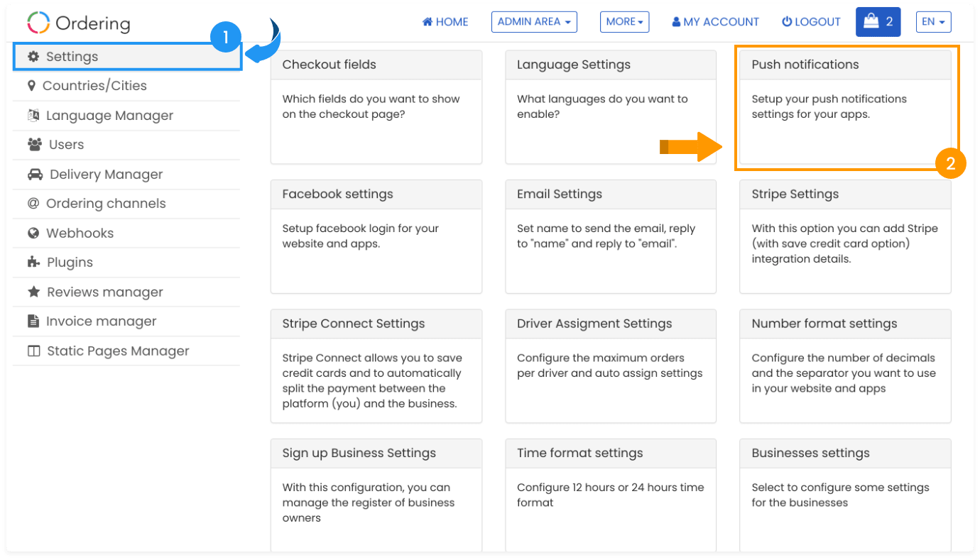Go to Users in the sidebar
Image resolution: width=980 pixels, height=560 pixels.
(x=126, y=145)
